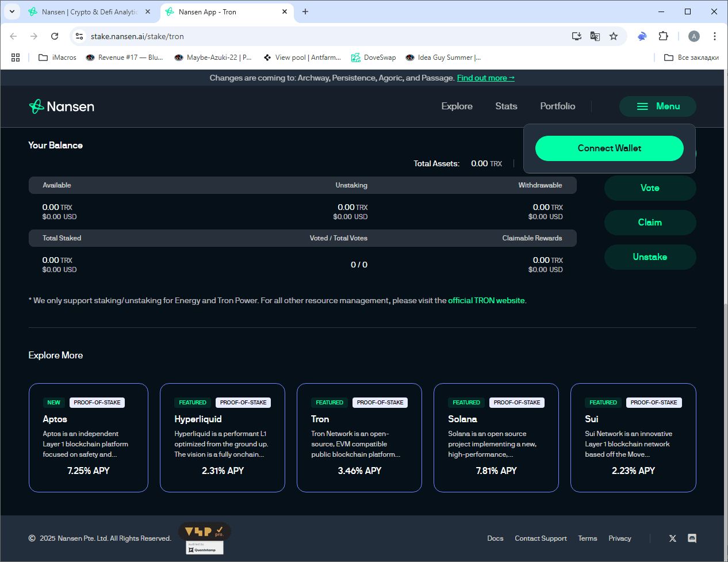Viewport: 728px width, 562px height.
Task: Open the Privacy footer link
Action: click(620, 538)
